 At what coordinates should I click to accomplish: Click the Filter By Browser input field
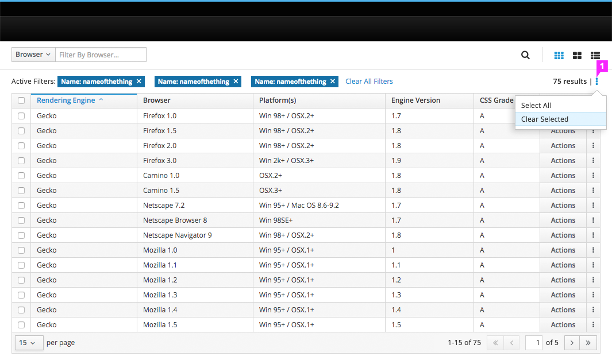click(101, 55)
